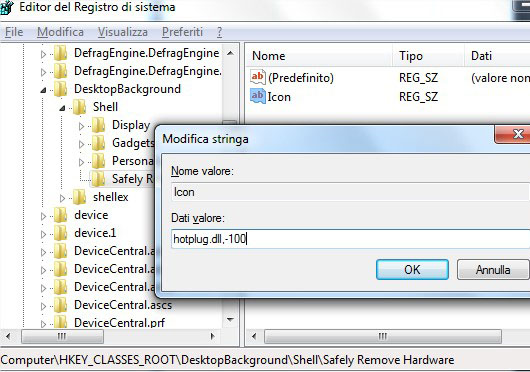Select the DesktopBackground tree label

coord(127,89)
